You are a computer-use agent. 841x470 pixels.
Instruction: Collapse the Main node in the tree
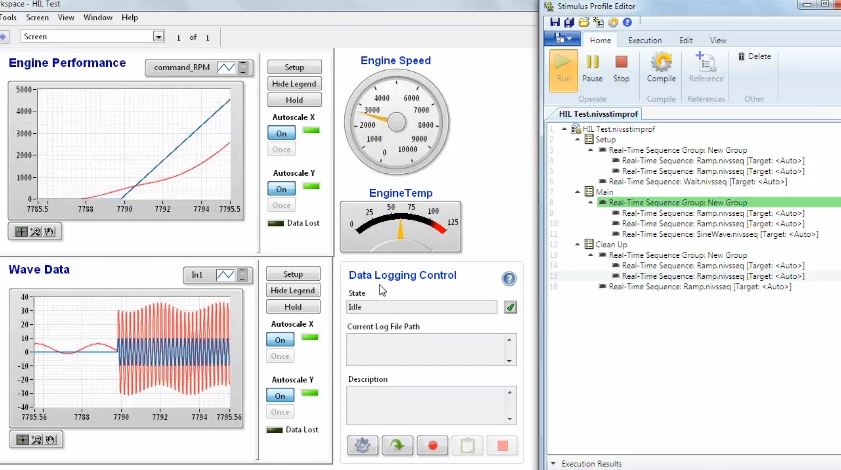pyautogui.click(x=577, y=192)
